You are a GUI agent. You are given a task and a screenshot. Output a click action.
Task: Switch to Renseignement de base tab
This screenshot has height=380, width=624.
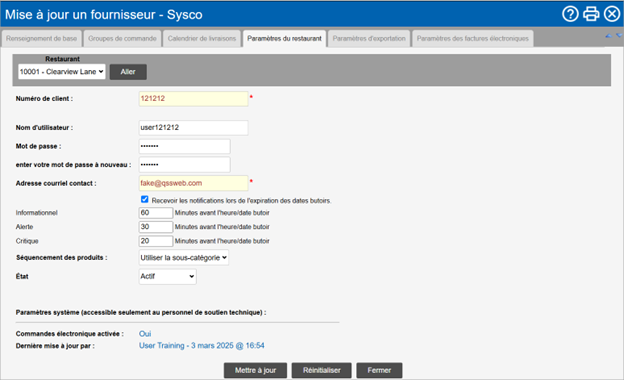(x=41, y=39)
